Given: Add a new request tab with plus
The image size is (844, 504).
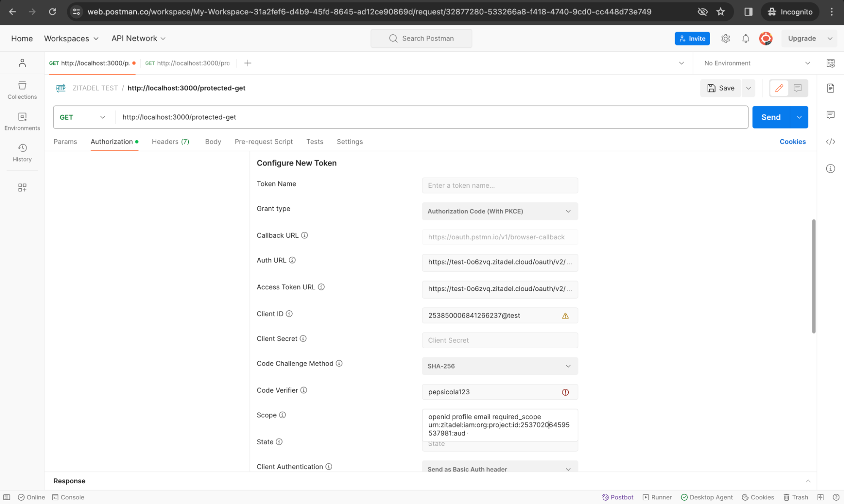Looking at the screenshot, I should tap(248, 63).
